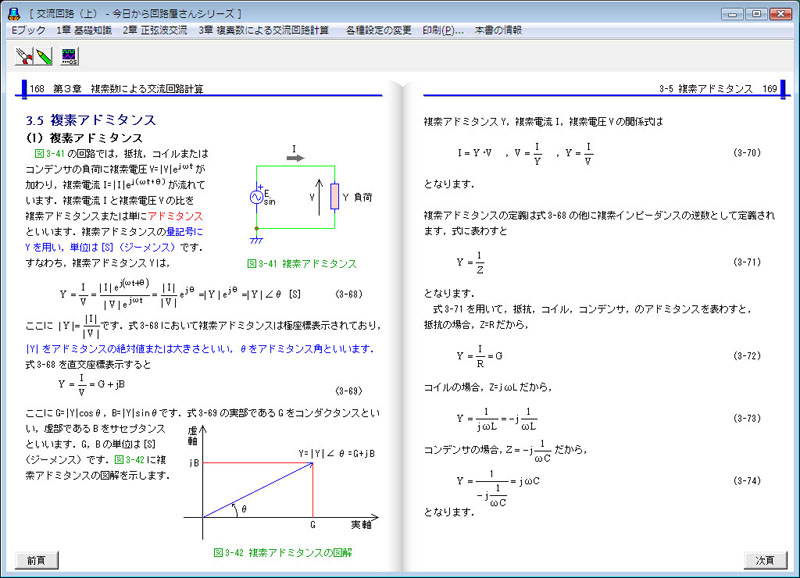
Task: Open the 3章 複素数による交流回路計算 menu
Action: 264,30
